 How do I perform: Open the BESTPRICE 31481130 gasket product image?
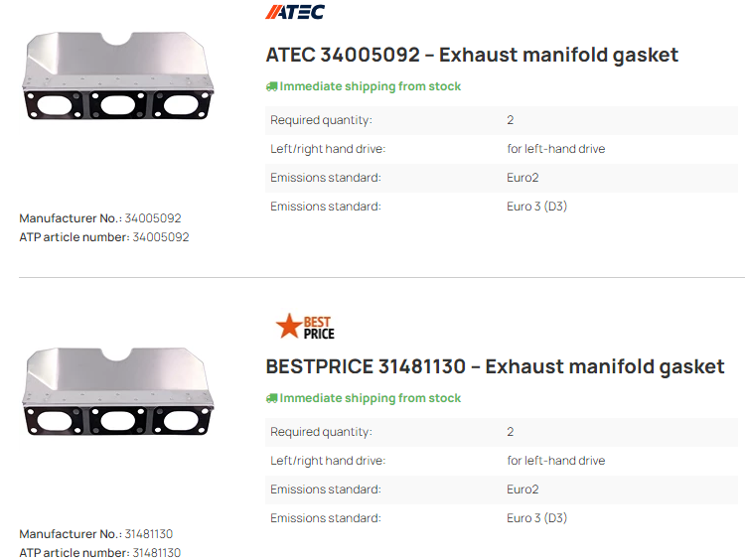(x=118, y=392)
